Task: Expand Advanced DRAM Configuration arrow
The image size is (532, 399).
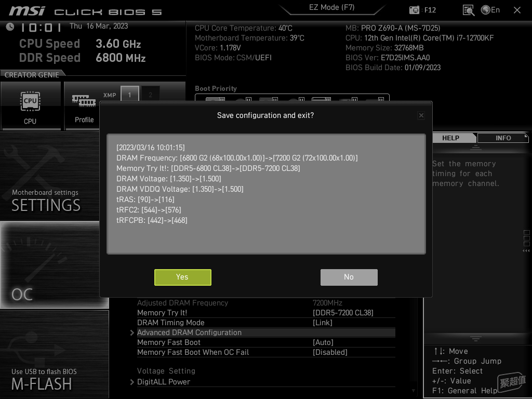Action: tap(132, 333)
